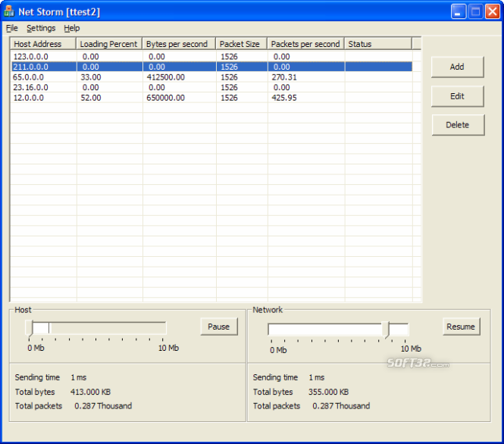Image resolution: width=504 pixels, height=444 pixels.
Task: Click the Host bandwidth slider thumb
Action: (x=30, y=329)
